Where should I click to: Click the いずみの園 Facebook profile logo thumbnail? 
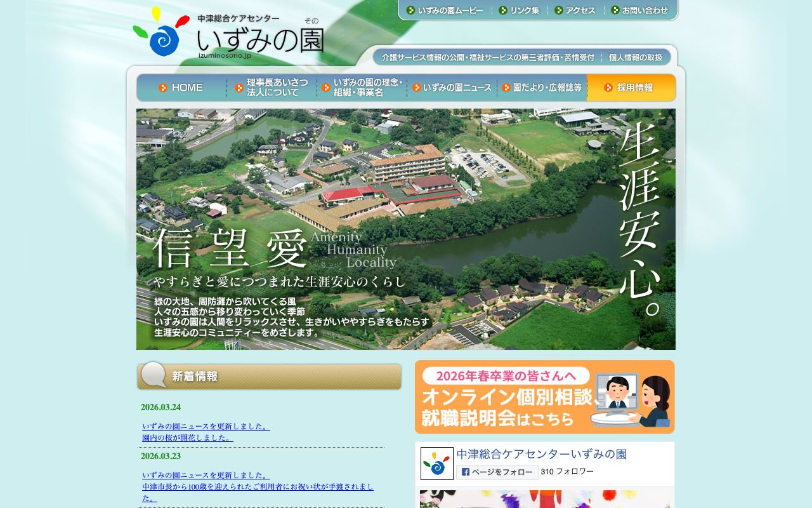pos(436,464)
